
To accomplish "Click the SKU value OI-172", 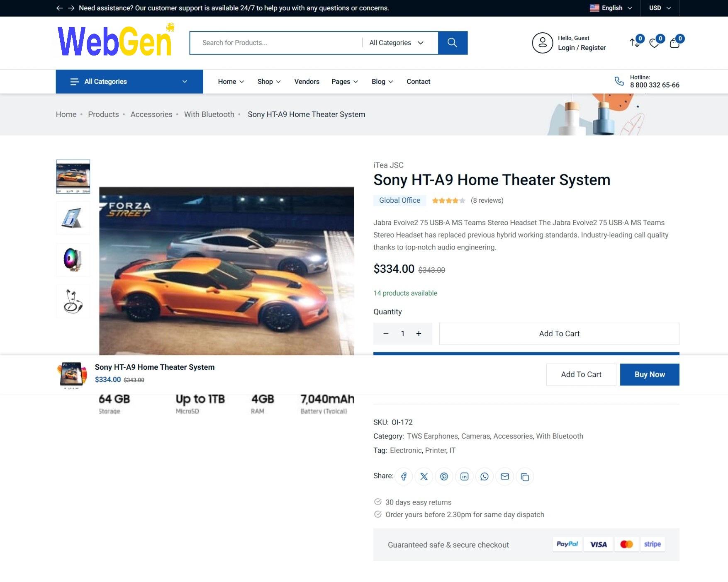I will coord(402,422).
